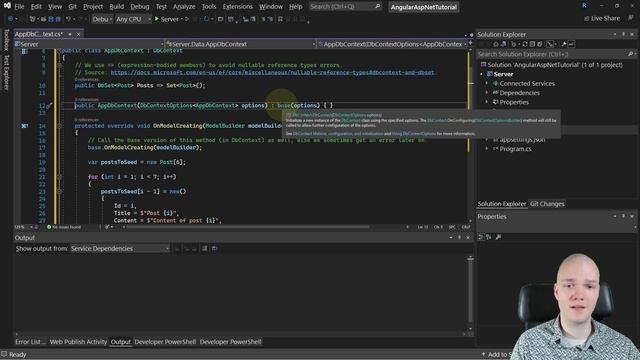The width and height of the screenshot is (640, 360).
Task: Open the Build menu
Action: point(116,7)
